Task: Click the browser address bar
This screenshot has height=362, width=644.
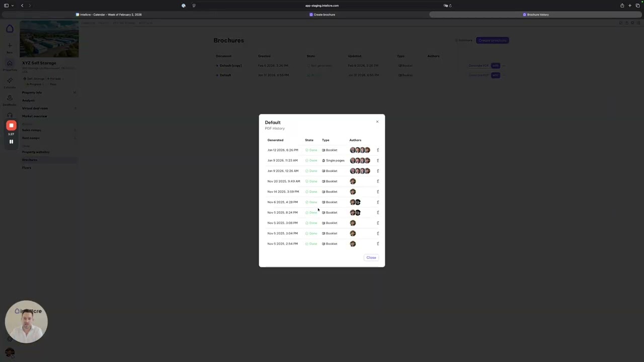Action: tap(322, 6)
